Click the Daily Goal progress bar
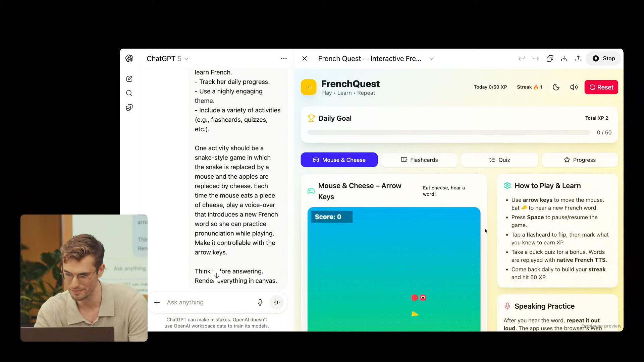 click(449, 133)
